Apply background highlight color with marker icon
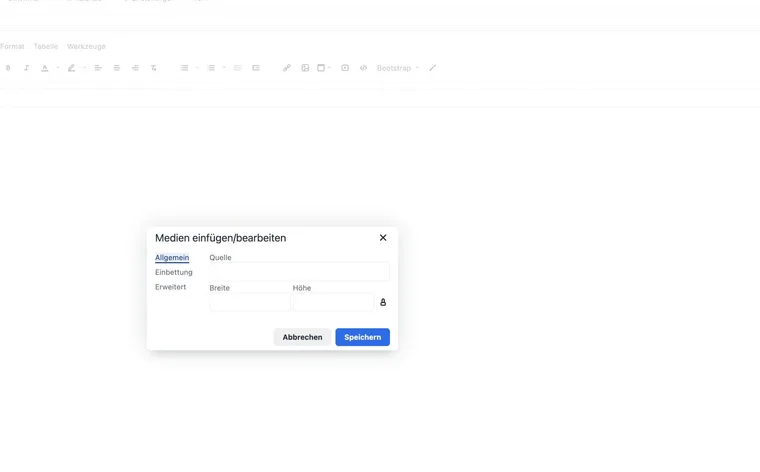The image size is (760, 472). (x=71, y=68)
